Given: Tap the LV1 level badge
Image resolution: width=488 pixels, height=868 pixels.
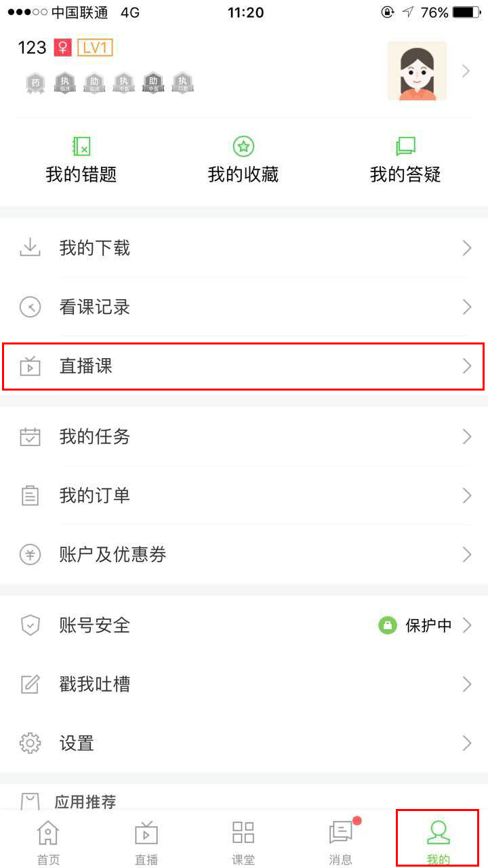Looking at the screenshot, I should click(95, 48).
